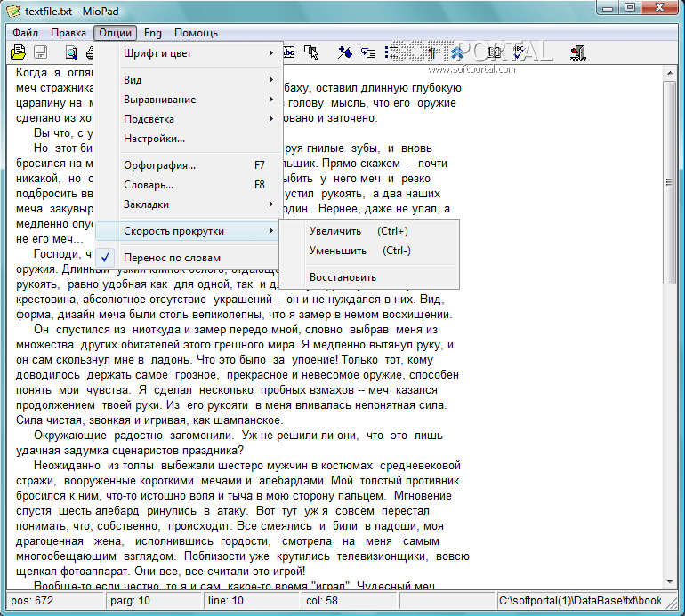Open the 'Файл' menu

click(x=25, y=33)
